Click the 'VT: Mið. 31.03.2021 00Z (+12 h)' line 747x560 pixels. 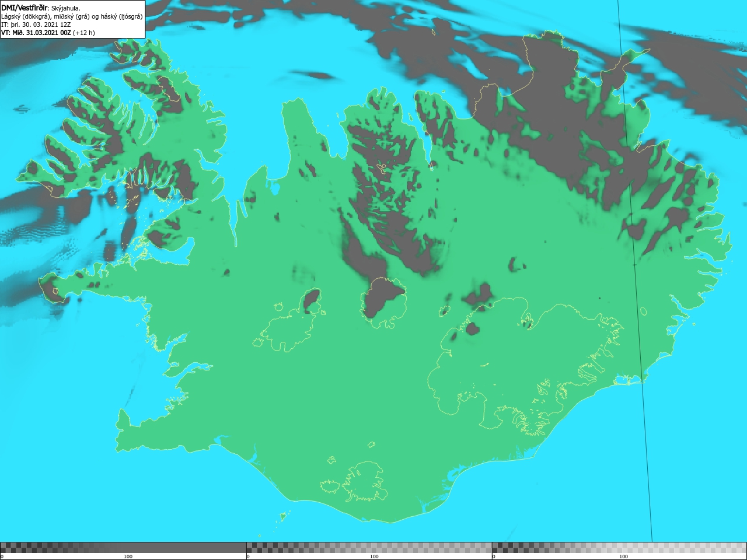point(48,33)
